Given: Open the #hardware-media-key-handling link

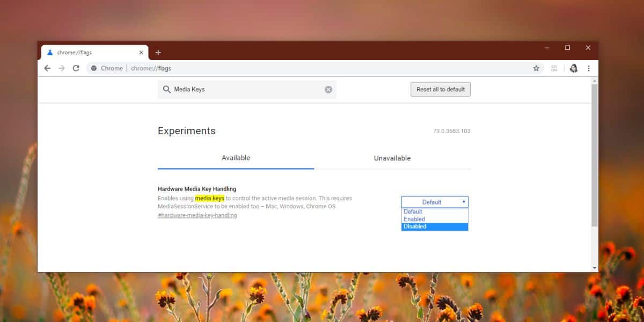Looking at the screenshot, I should [197, 215].
